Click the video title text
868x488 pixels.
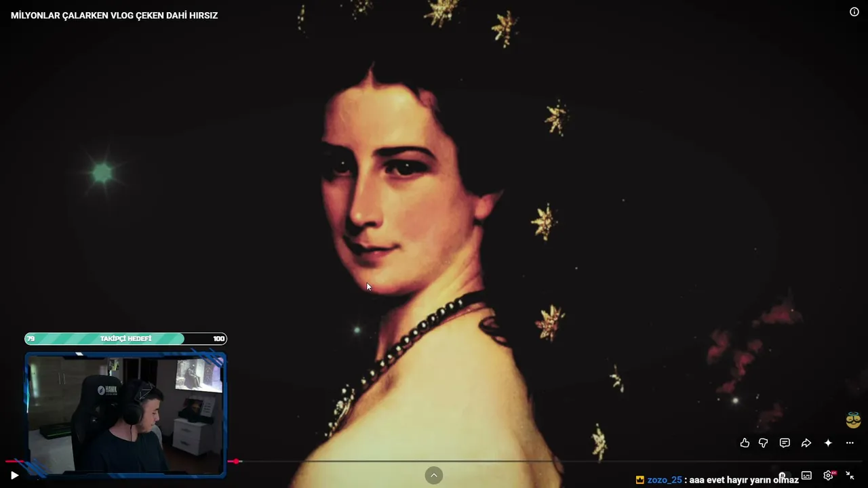click(x=114, y=15)
